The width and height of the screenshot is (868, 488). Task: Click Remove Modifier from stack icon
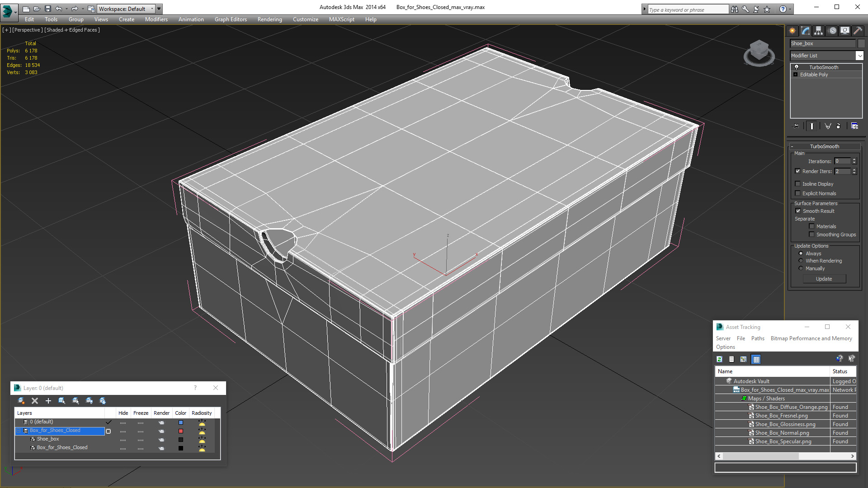click(x=839, y=126)
